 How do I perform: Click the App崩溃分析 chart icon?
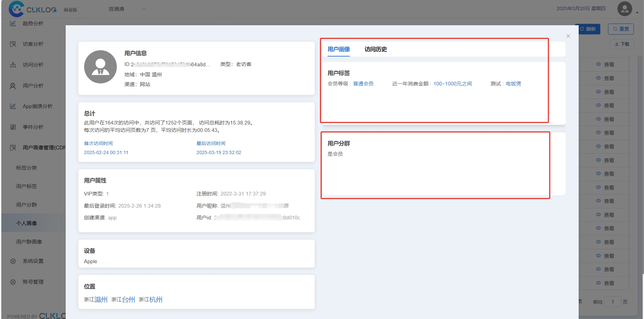[x=13, y=106]
